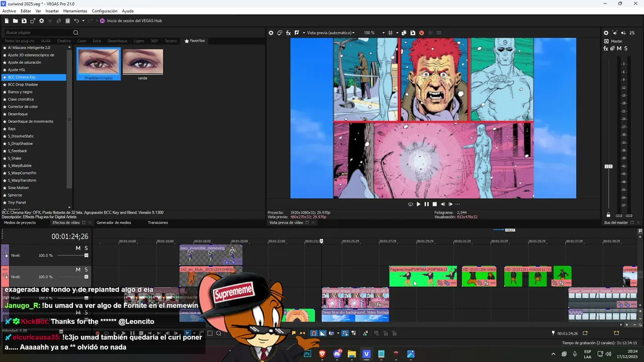Mute the first video track with M
644x362 pixels.
(78, 248)
